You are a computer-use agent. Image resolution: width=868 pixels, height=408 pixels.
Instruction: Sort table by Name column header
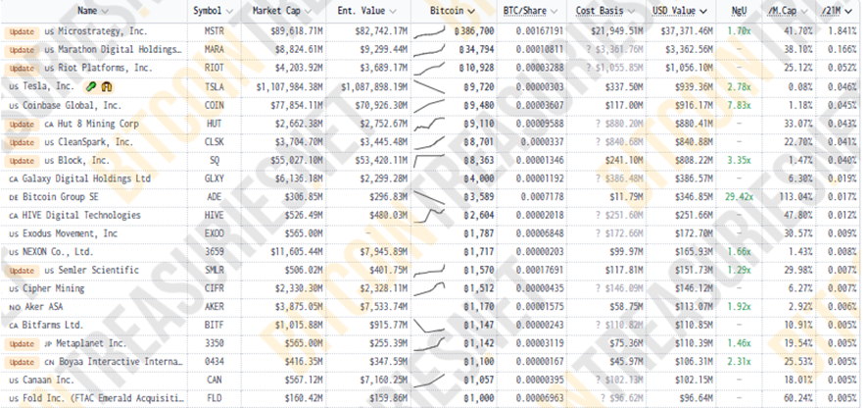click(93, 11)
